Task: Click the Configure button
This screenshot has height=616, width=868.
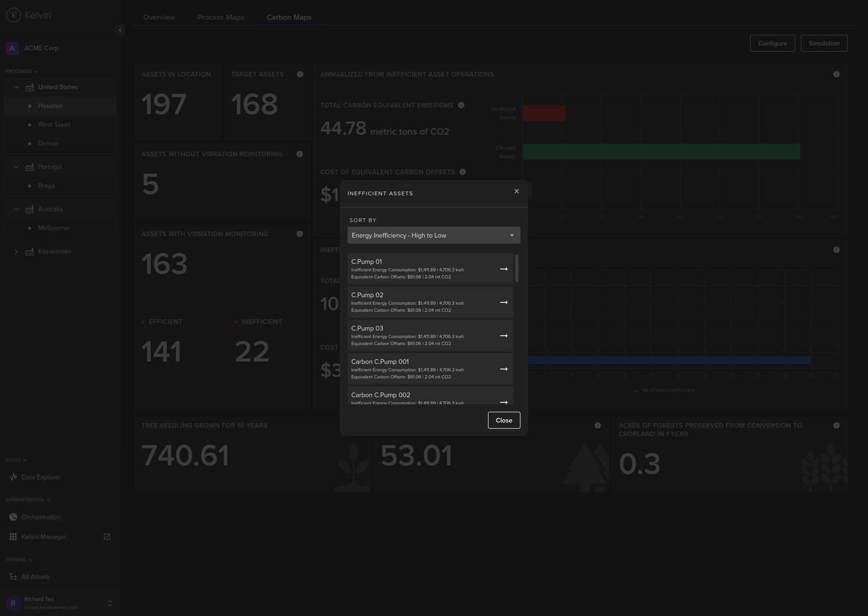Action: [772, 43]
